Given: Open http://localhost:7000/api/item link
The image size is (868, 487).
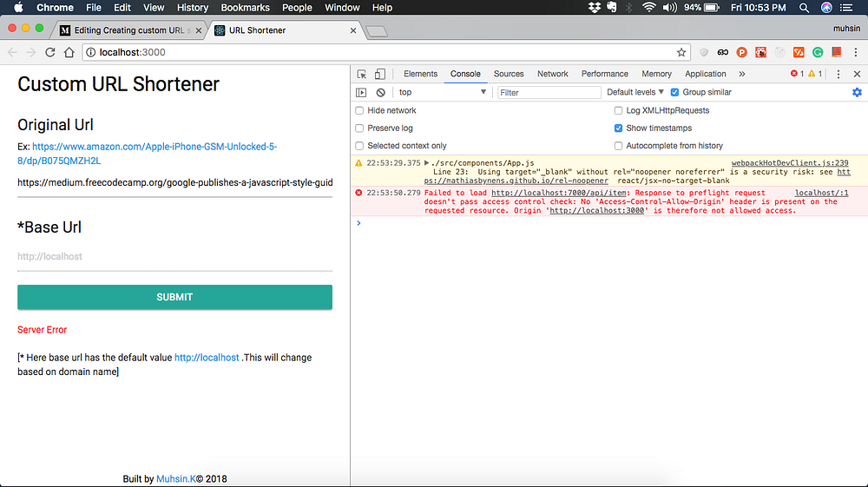Looking at the screenshot, I should click(x=558, y=193).
